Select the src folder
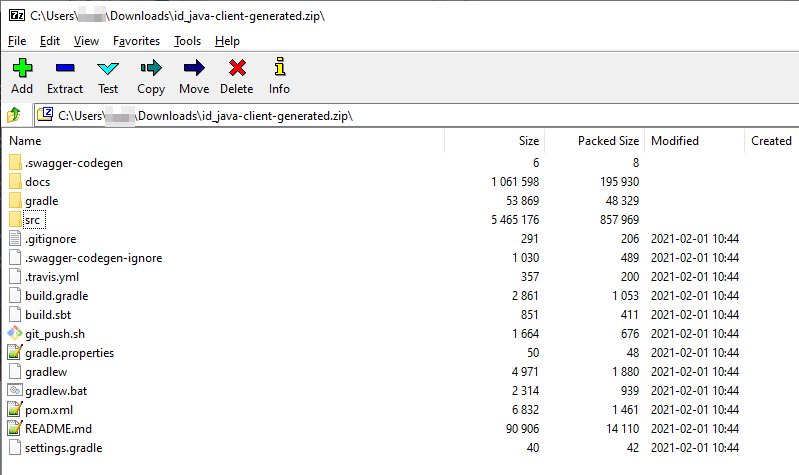 [34, 220]
